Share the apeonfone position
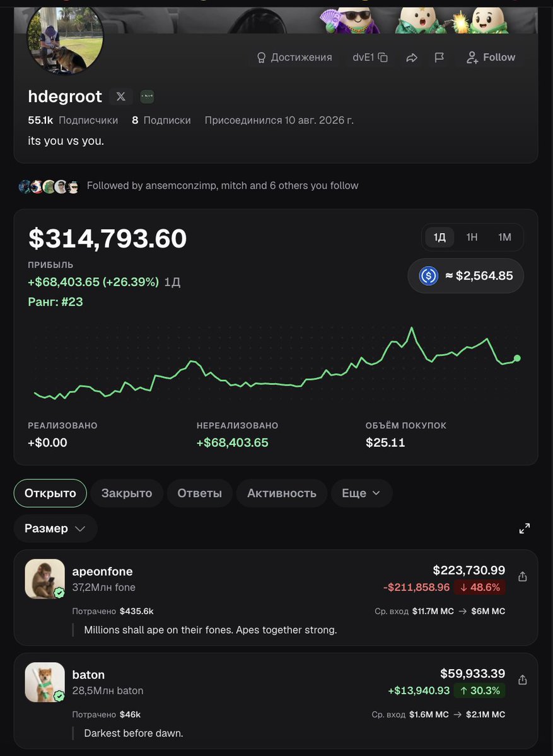 [522, 576]
